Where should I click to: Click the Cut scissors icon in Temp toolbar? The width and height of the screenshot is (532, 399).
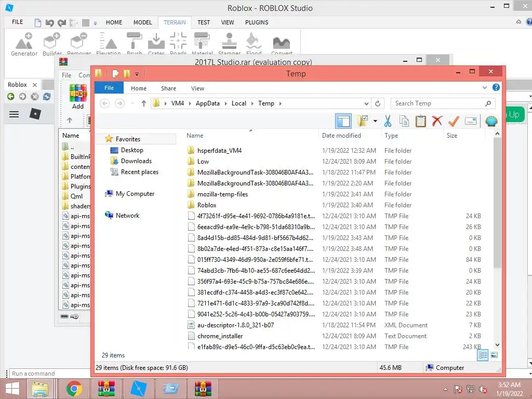pyautogui.click(x=388, y=121)
